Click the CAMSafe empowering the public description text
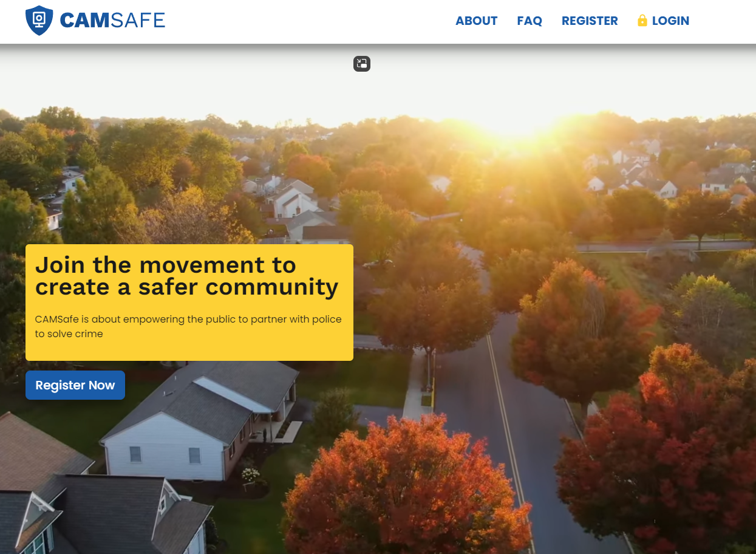The height and width of the screenshot is (554, 756). pyautogui.click(x=188, y=326)
